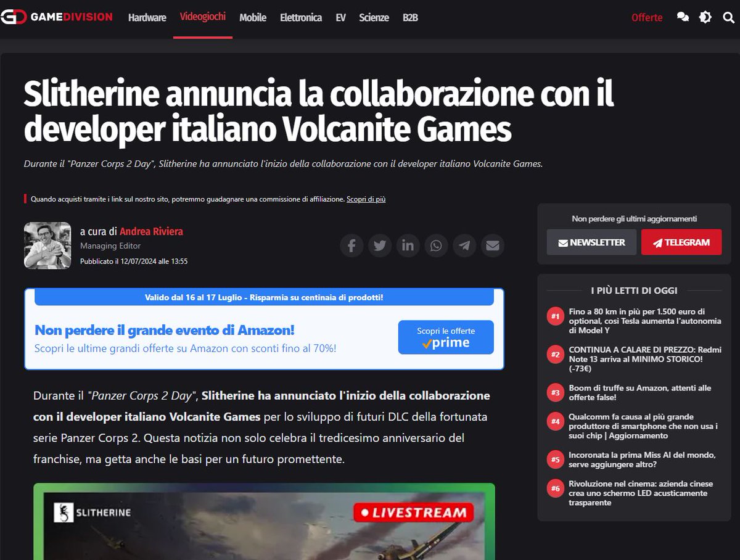Click 'Valido dal 16 al 17 Luglio' banner
Image resolution: width=740 pixels, height=560 pixels.
point(264,297)
